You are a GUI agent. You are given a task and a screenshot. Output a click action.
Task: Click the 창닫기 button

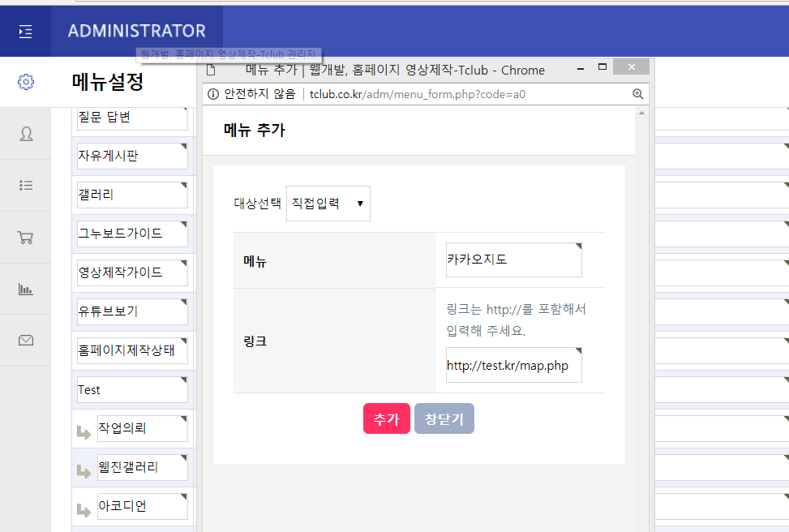click(x=444, y=418)
